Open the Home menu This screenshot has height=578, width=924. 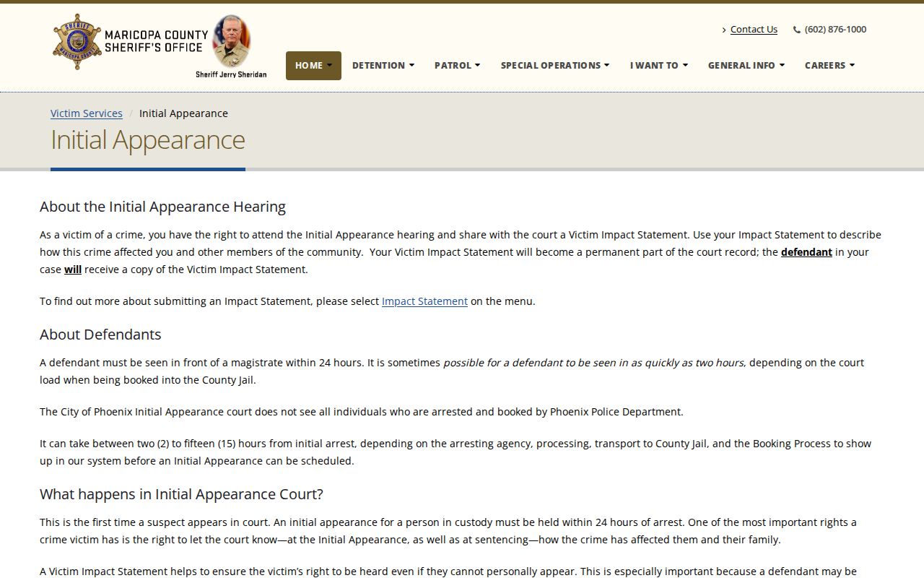coord(313,65)
